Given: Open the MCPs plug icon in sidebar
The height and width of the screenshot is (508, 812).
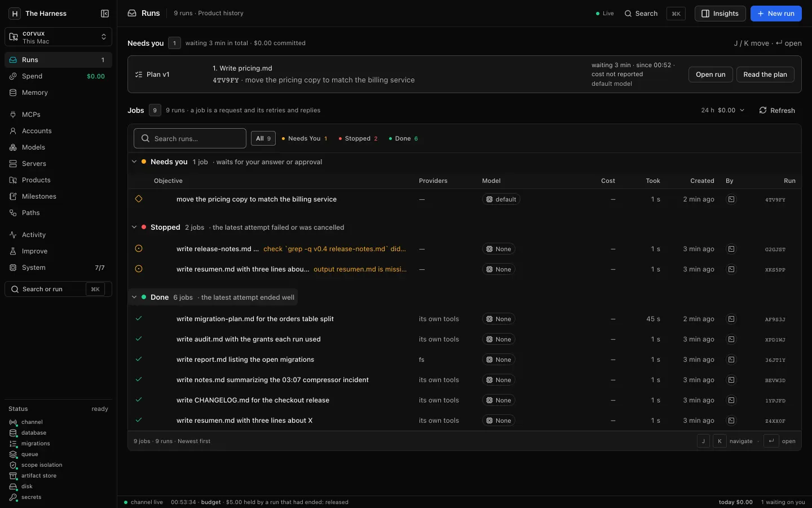Looking at the screenshot, I should (x=13, y=115).
